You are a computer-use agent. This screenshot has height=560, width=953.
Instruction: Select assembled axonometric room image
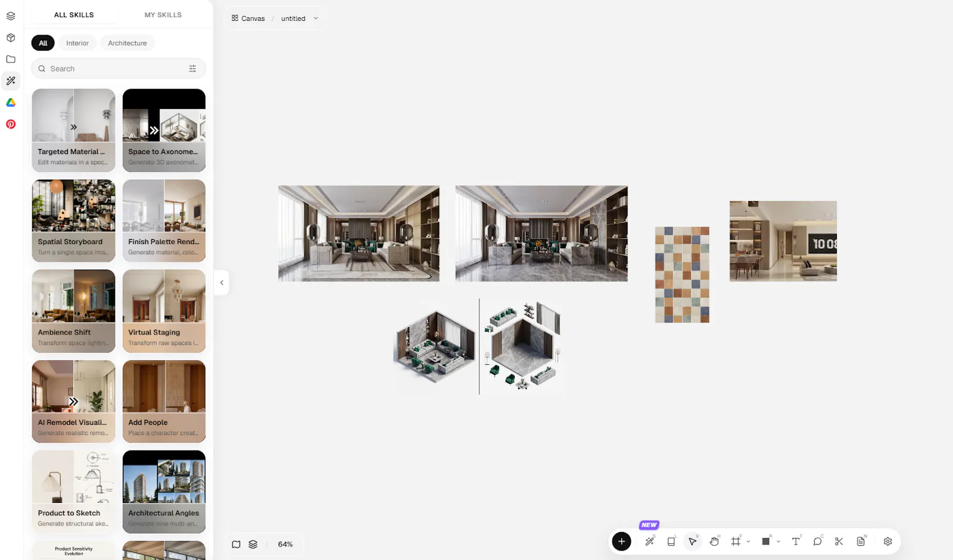(x=435, y=346)
